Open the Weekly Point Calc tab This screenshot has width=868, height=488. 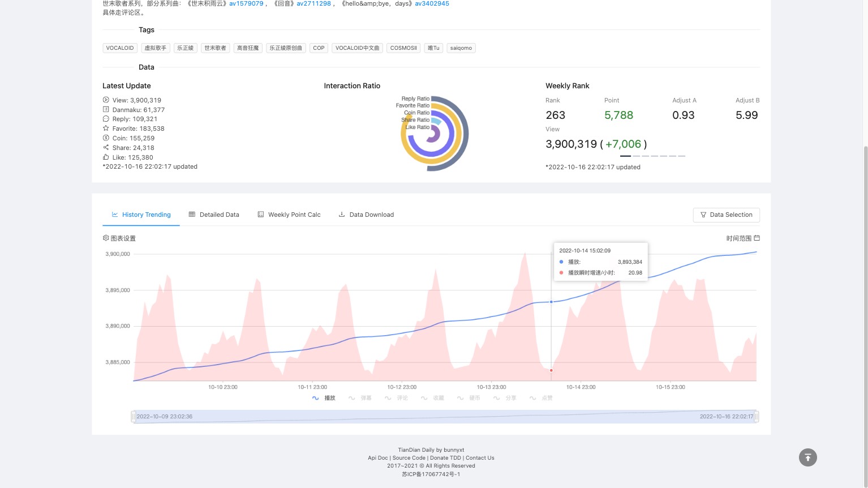coord(289,215)
